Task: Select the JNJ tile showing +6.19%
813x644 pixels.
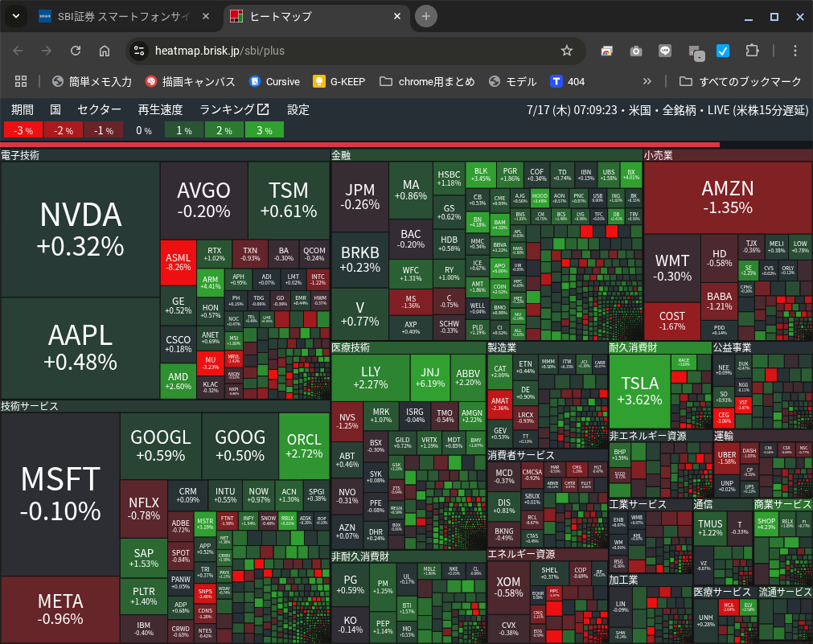Action: 430,378
